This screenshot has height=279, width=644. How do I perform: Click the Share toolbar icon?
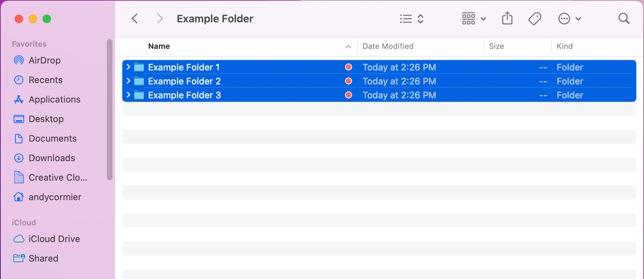pos(507,18)
